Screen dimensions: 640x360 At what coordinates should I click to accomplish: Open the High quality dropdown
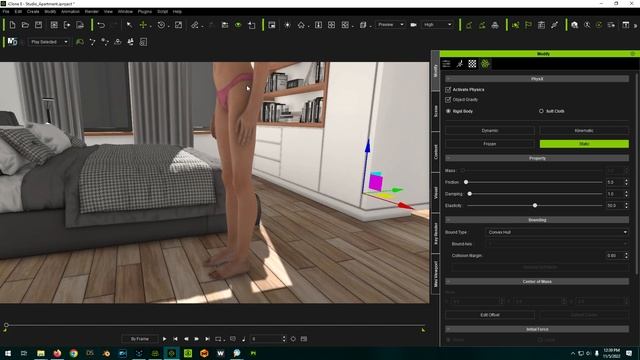click(438, 25)
